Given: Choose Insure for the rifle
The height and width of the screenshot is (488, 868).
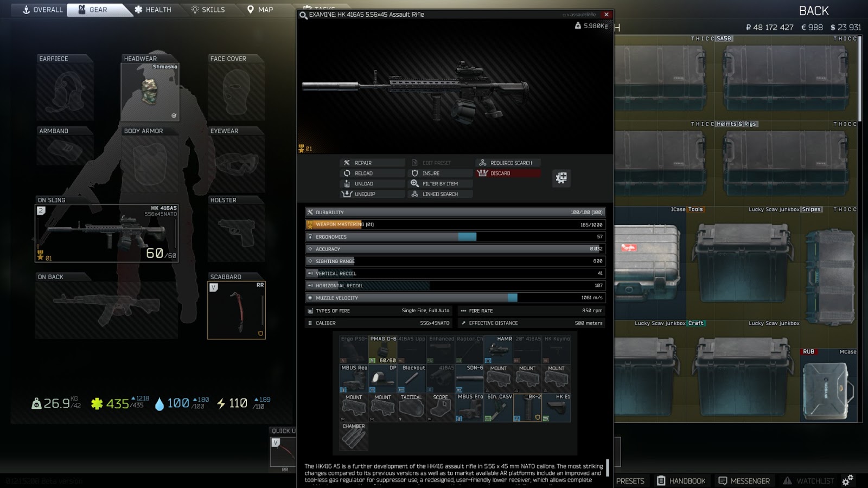Looking at the screenshot, I should pyautogui.click(x=441, y=174).
